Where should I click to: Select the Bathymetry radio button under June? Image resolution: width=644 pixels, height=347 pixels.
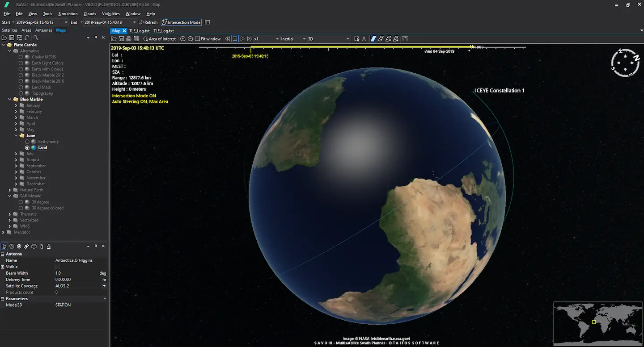pos(27,142)
